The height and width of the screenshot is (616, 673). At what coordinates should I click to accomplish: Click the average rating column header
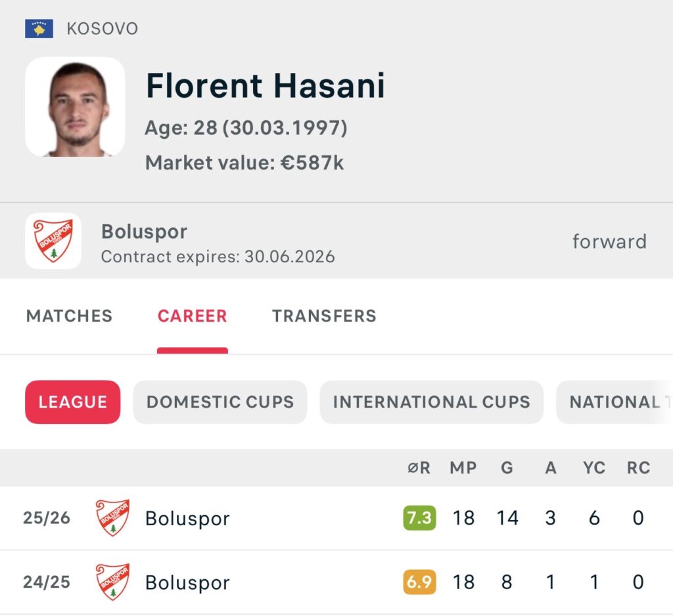[419, 468]
